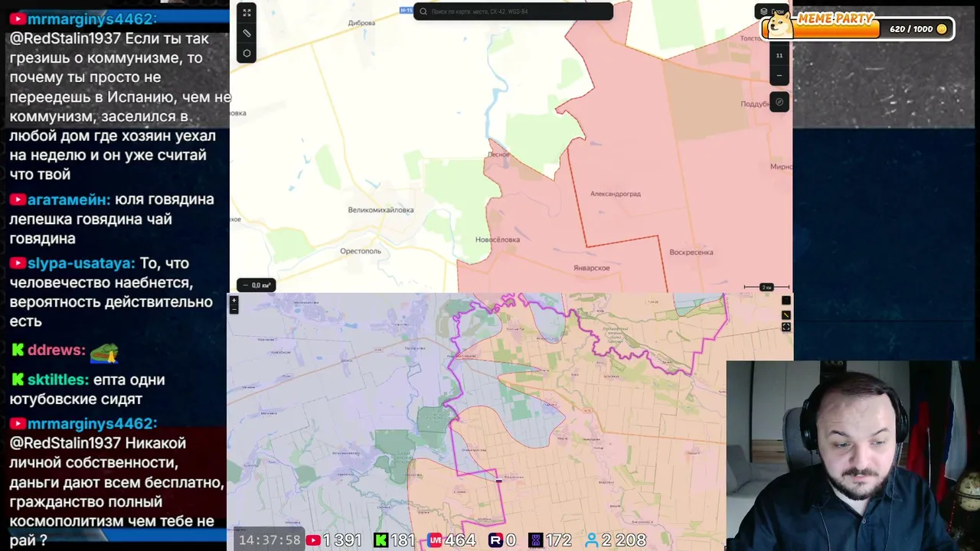The image size is (980, 551).
Task: Click the top dark square tool on the bottom map
Action: (x=786, y=301)
